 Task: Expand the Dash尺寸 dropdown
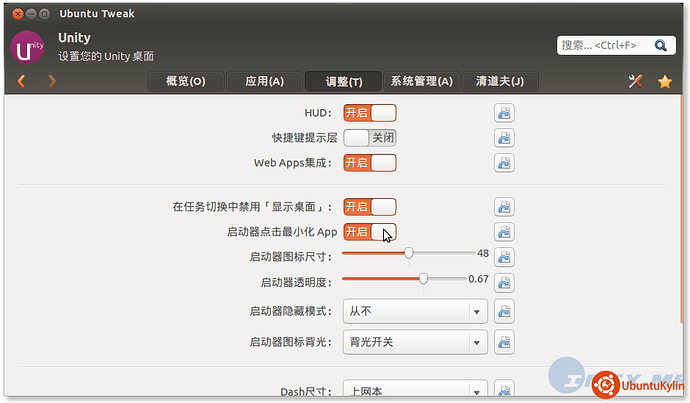point(415,390)
